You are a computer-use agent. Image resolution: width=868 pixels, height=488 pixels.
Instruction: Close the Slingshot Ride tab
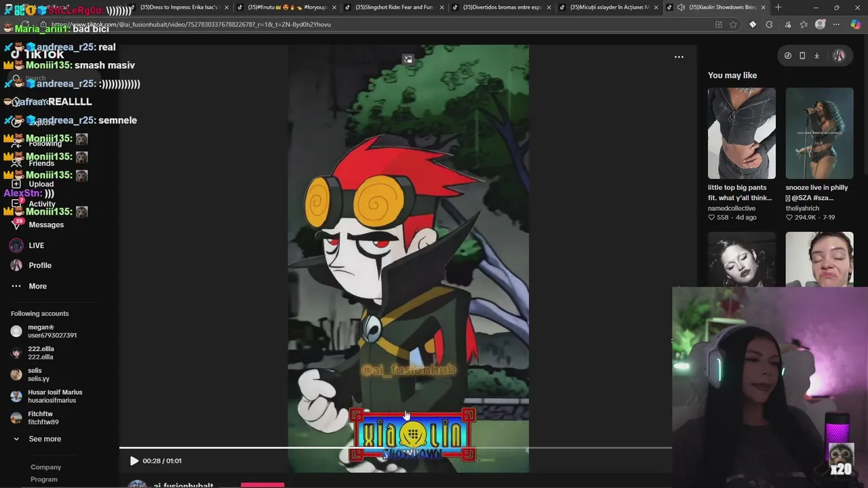coord(441,7)
